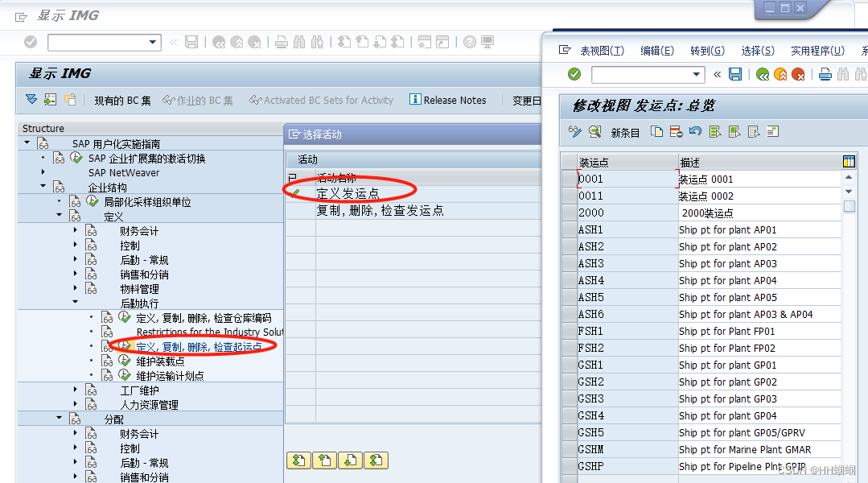The width and height of the screenshot is (868, 483).
Task: Open table settings icon beside 描述 header
Action: [849, 161]
